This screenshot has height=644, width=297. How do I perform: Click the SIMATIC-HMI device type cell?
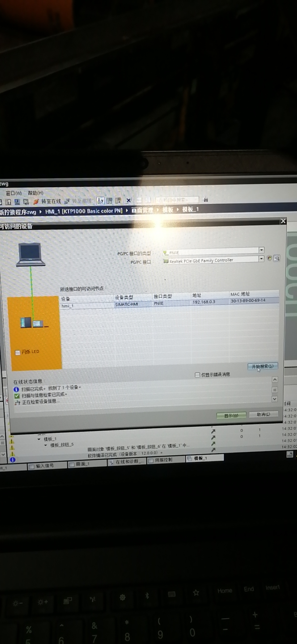pos(126,305)
